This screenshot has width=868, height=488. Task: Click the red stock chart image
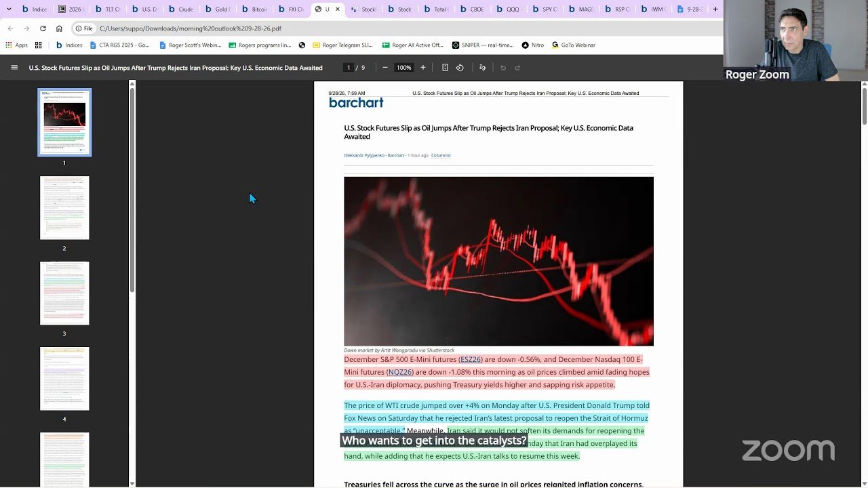pos(498,261)
